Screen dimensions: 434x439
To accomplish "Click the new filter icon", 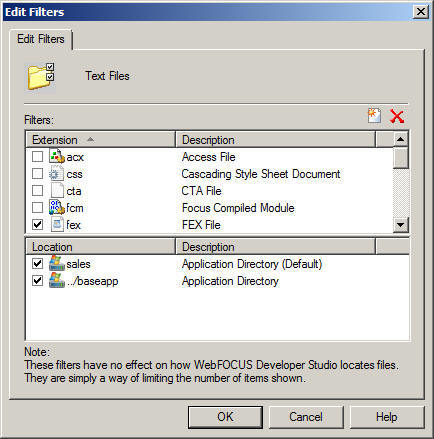I will [x=374, y=116].
